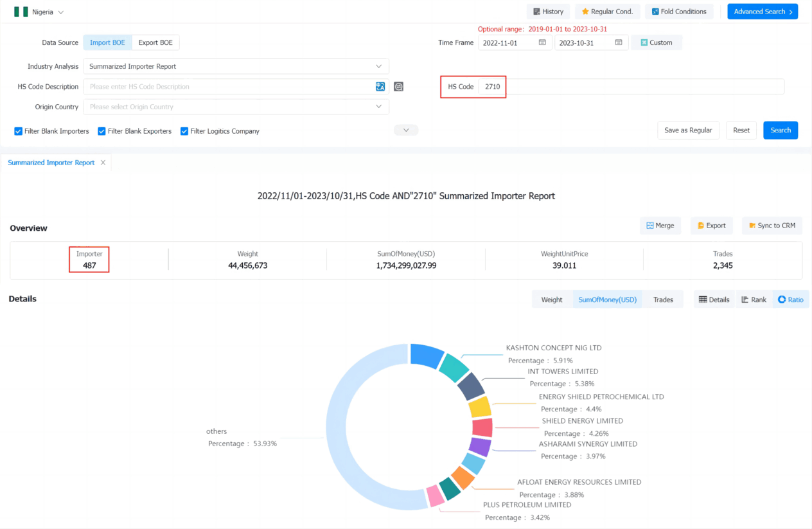
Task: Select the Summarized Importer Report tab
Action: [51, 163]
